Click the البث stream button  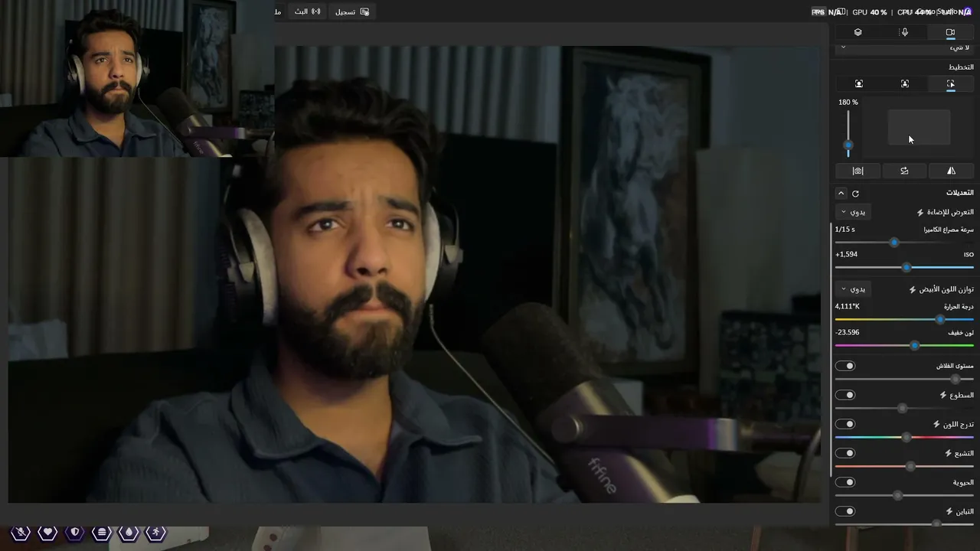click(x=308, y=11)
